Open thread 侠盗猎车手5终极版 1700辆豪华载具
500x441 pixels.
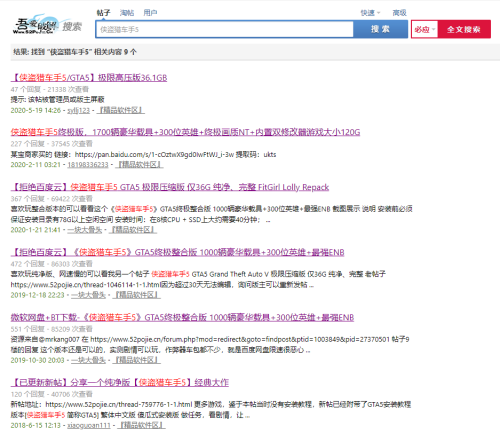click(x=185, y=132)
